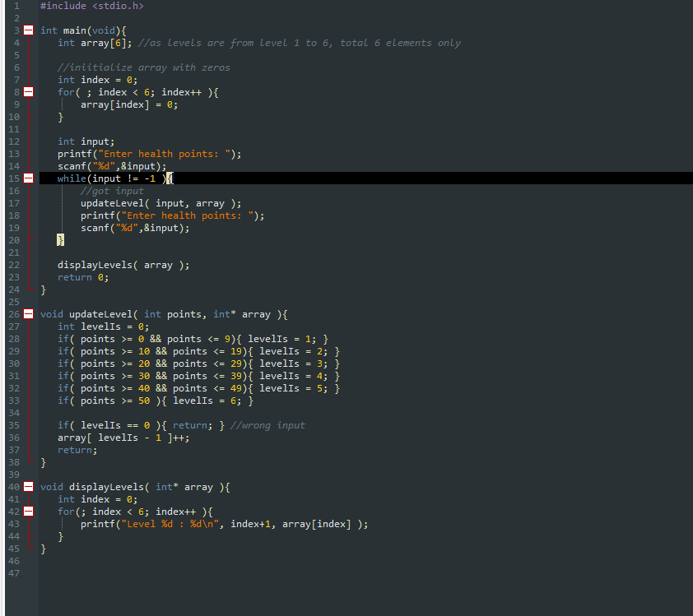Click line number 47 in the gutter
Viewport: 693px width, 616px height.
point(14,573)
